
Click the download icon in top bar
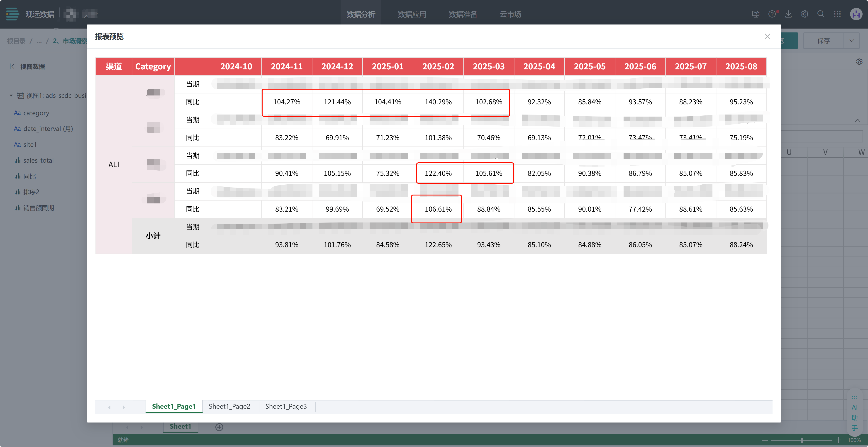click(x=788, y=14)
